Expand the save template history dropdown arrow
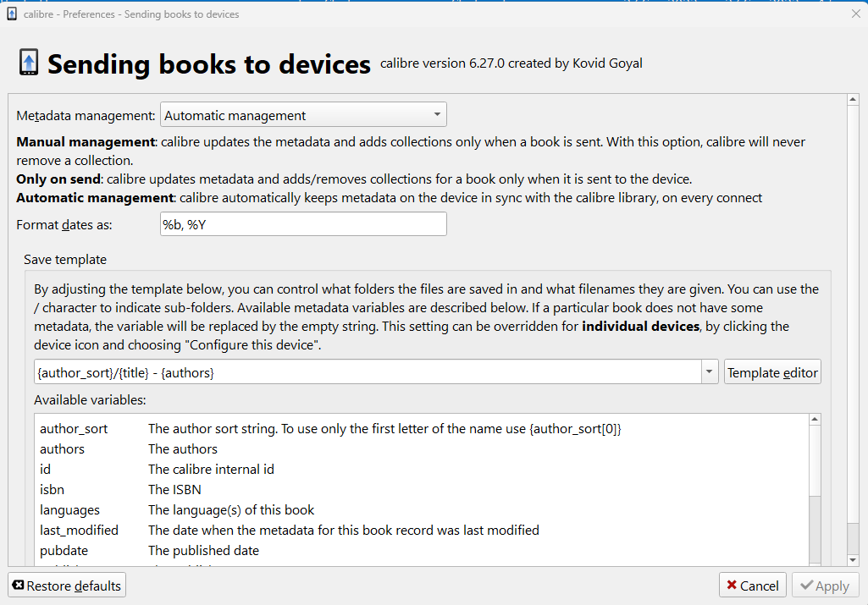 coord(709,371)
